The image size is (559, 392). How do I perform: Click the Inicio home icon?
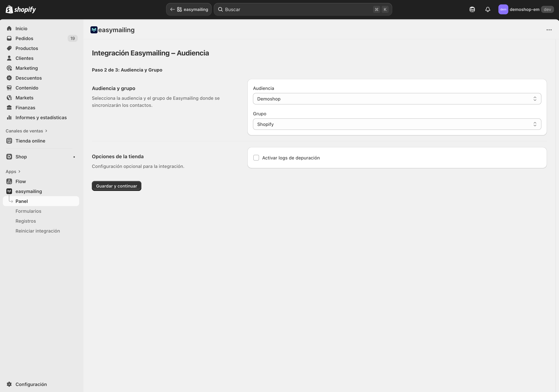(9, 28)
